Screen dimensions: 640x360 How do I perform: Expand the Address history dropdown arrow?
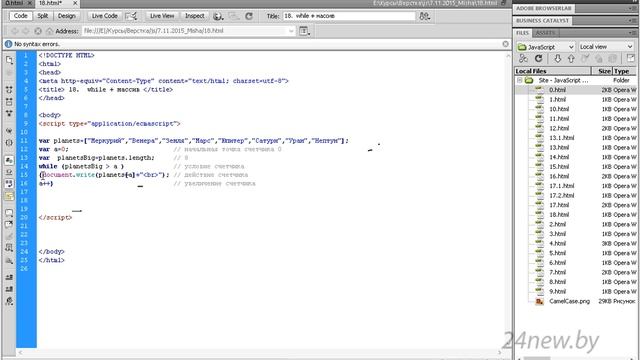click(x=291, y=31)
